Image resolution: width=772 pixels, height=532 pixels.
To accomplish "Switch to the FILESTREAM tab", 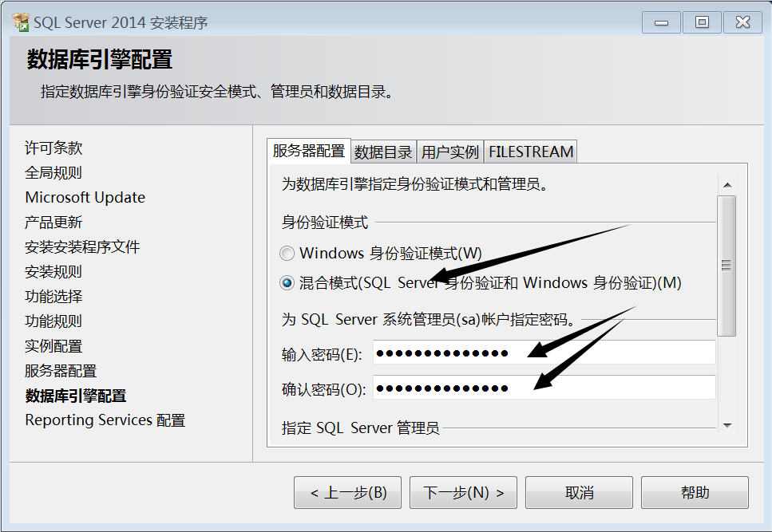I will click(531, 152).
